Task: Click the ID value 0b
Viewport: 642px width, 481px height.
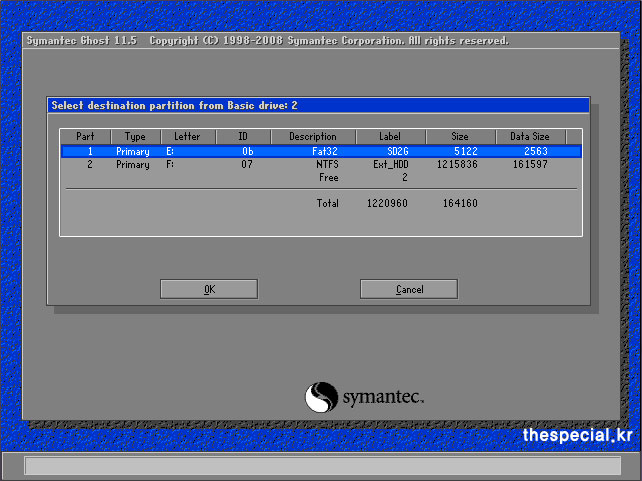Action: pyautogui.click(x=248, y=151)
